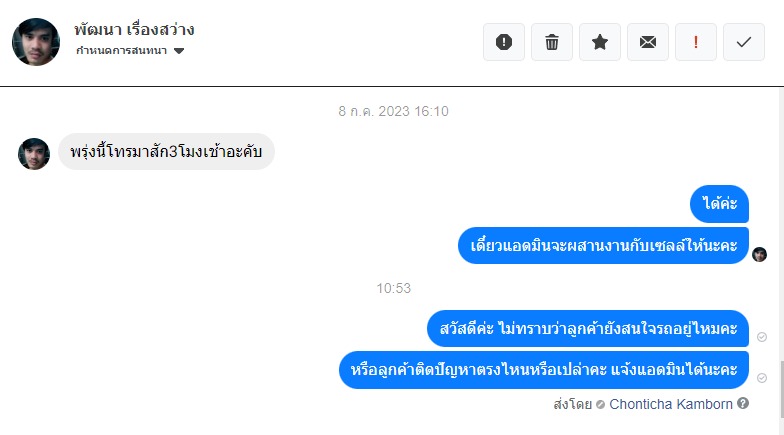
Task: Click the กำหนดการสนทนา label
Action: 122,50
